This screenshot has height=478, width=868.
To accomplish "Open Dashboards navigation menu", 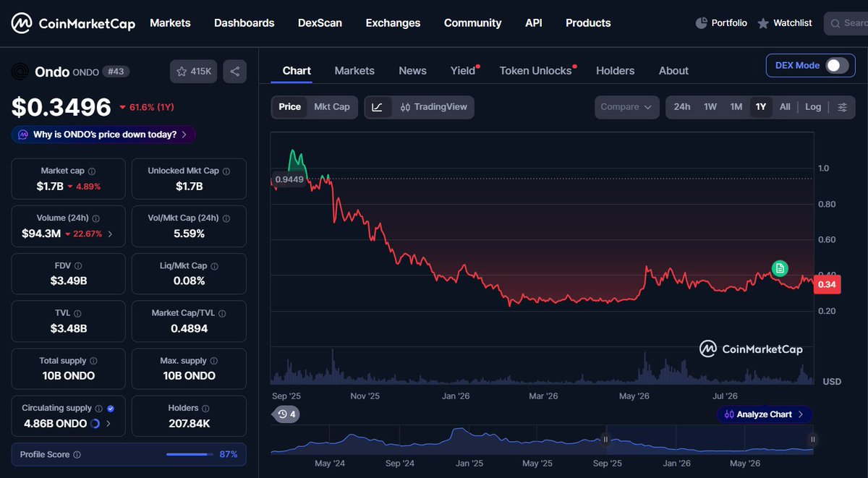I will 244,23.
